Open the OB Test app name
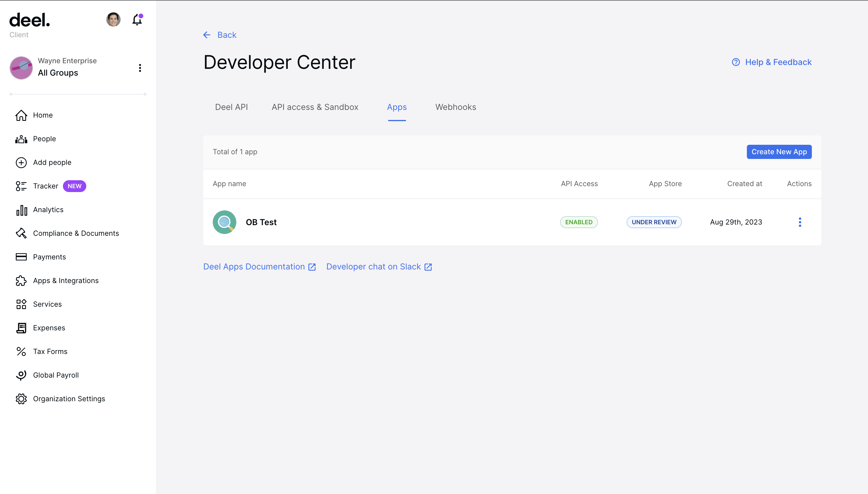The width and height of the screenshot is (868, 494). (261, 222)
